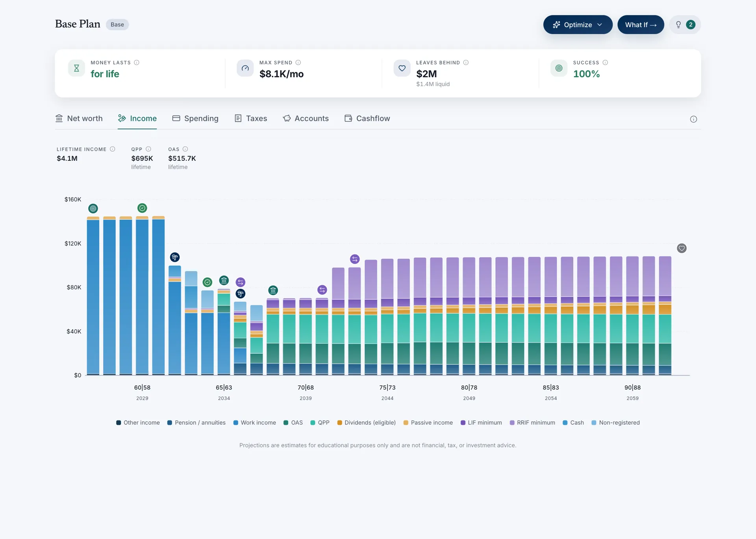The image size is (756, 539).
Task: Click the purple transfer marker near 2040
Action: pos(322,290)
